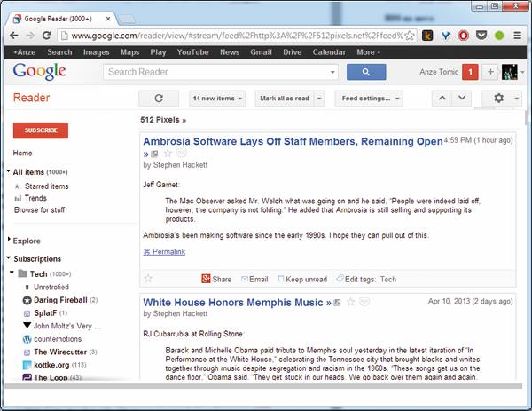
Task: Open White House Honors Memphis Music title
Action: (x=232, y=303)
